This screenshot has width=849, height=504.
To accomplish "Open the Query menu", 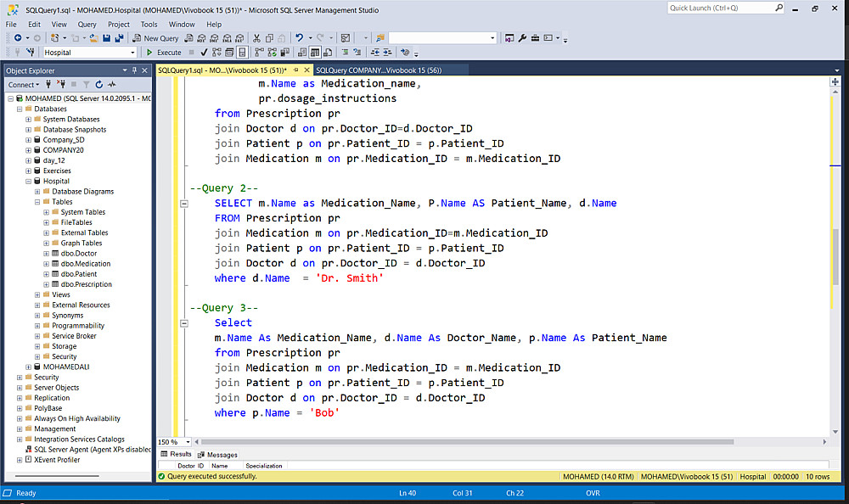I will click(87, 25).
